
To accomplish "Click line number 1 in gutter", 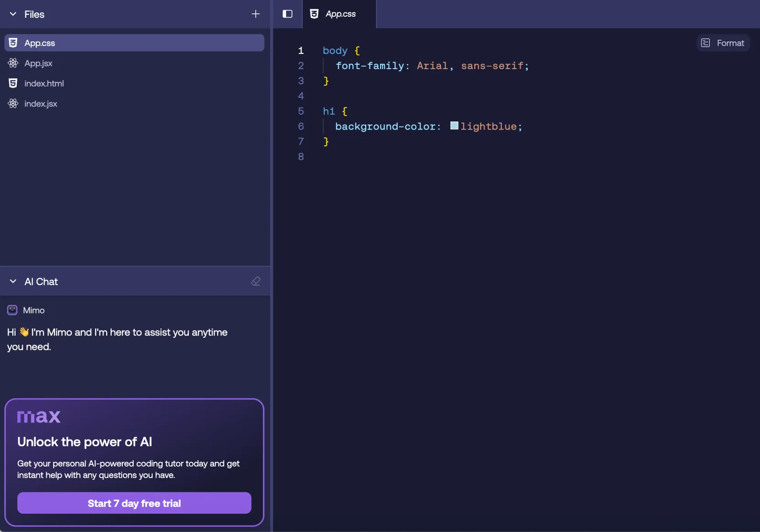I will coord(301,50).
